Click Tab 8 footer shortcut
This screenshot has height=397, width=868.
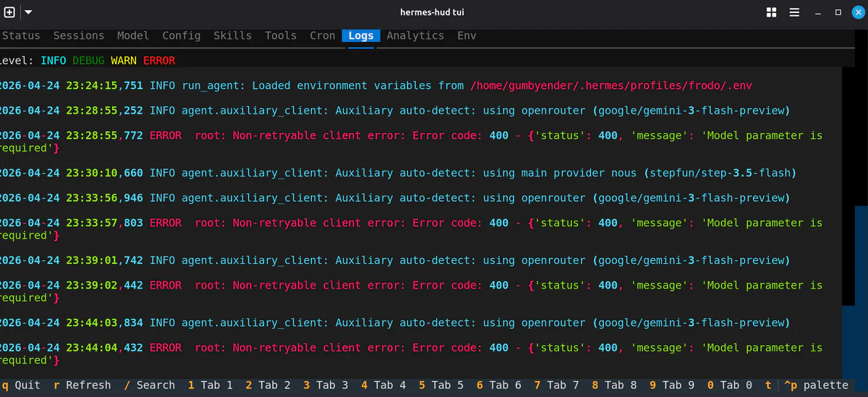[x=615, y=385]
